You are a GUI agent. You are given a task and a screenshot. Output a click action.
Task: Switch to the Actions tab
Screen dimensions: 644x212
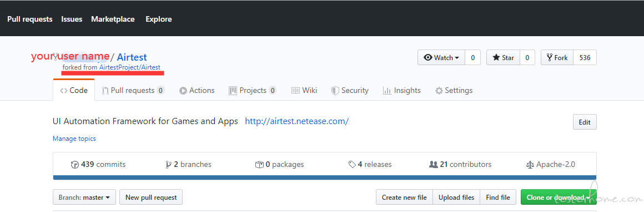click(197, 91)
